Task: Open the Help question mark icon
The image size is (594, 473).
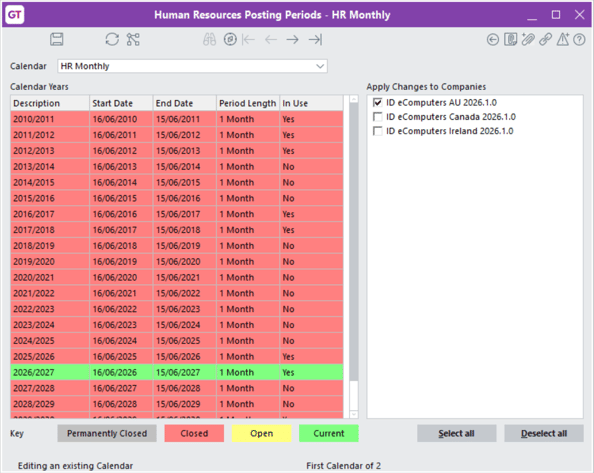Action: click(x=579, y=39)
